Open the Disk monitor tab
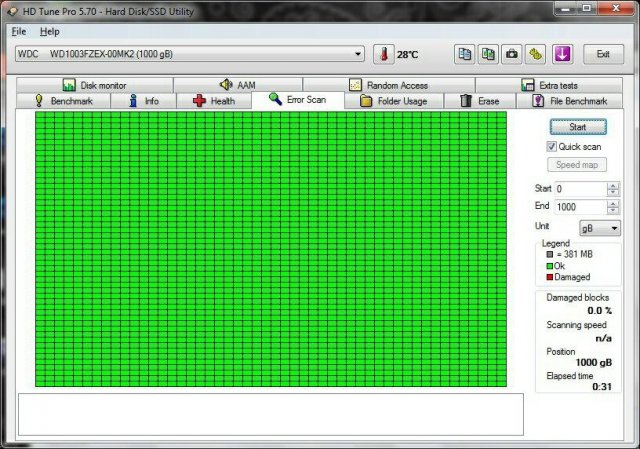The image size is (640, 449). pos(95,86)
